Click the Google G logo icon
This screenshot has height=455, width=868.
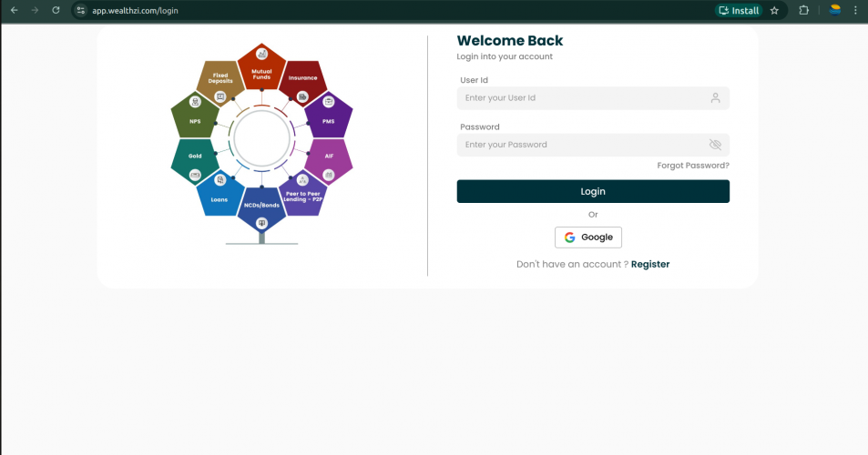pos(569,238)
